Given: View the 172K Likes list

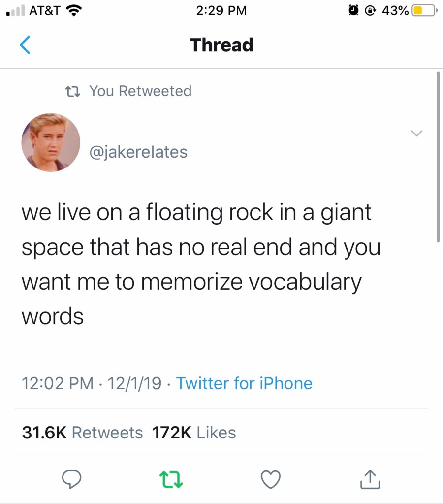Looking at the screenshot, I should tap(194, 433).
